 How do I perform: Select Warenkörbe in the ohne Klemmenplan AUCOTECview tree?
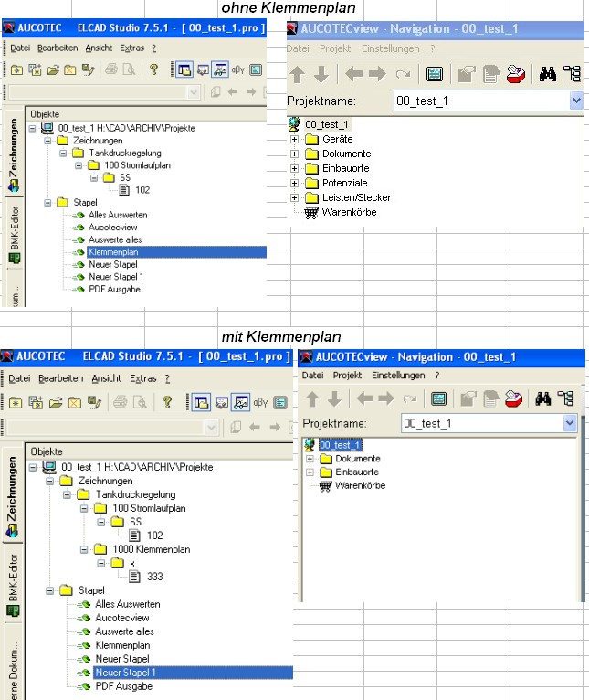(350, 212)
